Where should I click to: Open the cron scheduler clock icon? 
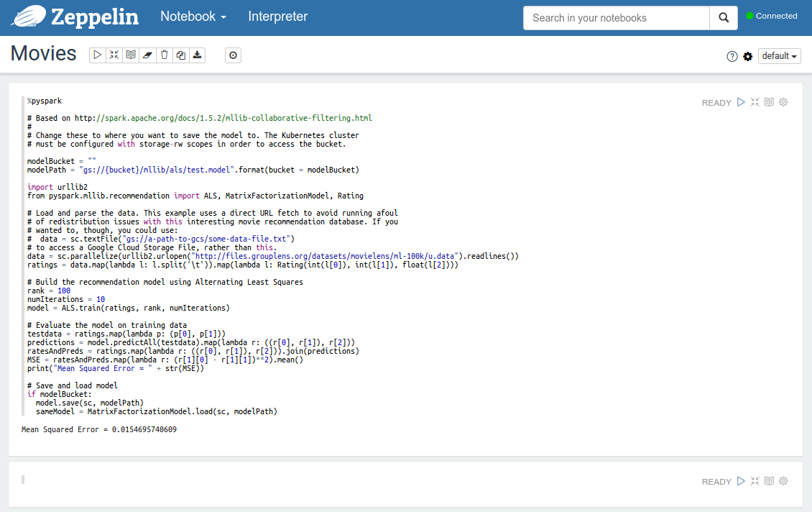click(233, 55)
